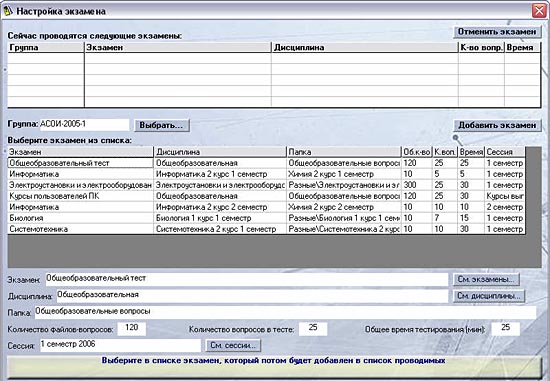Click the Выбрать... button next to Группа
550x381 pixels.
pyautogui.click(x=161, y=125)
